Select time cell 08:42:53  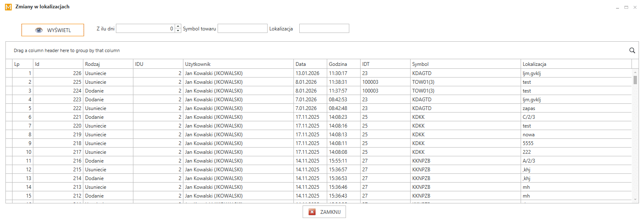click(343, 100)
